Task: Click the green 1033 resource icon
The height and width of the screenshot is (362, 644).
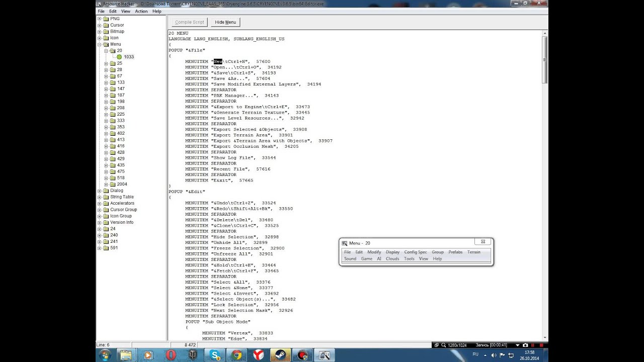Action: point(119,57)
